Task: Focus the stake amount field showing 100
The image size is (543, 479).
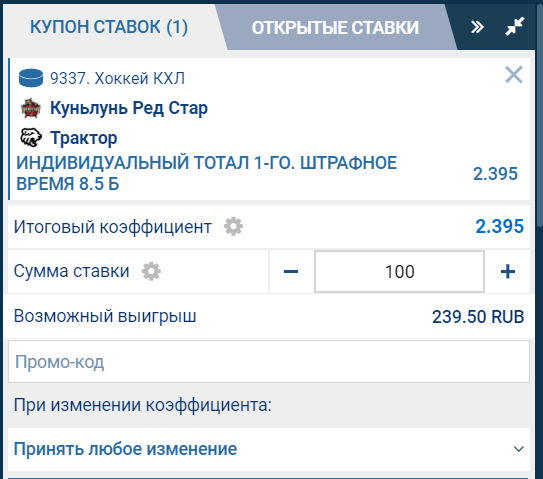Action: coord(399,272)
